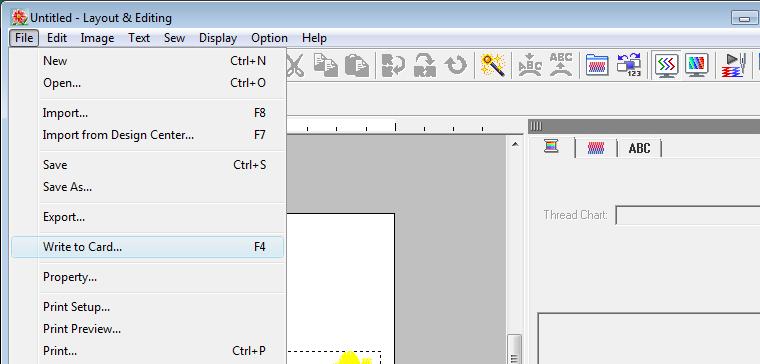Screen dimensions: 760x364
Task: Click the Auto Punch magic wand icon
Action: 492,65
